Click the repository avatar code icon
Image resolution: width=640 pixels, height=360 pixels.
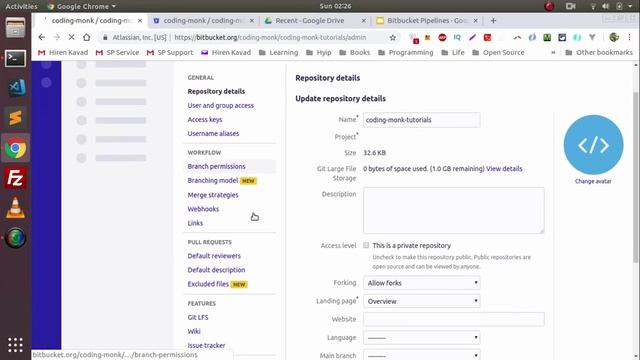click(593, 145)
